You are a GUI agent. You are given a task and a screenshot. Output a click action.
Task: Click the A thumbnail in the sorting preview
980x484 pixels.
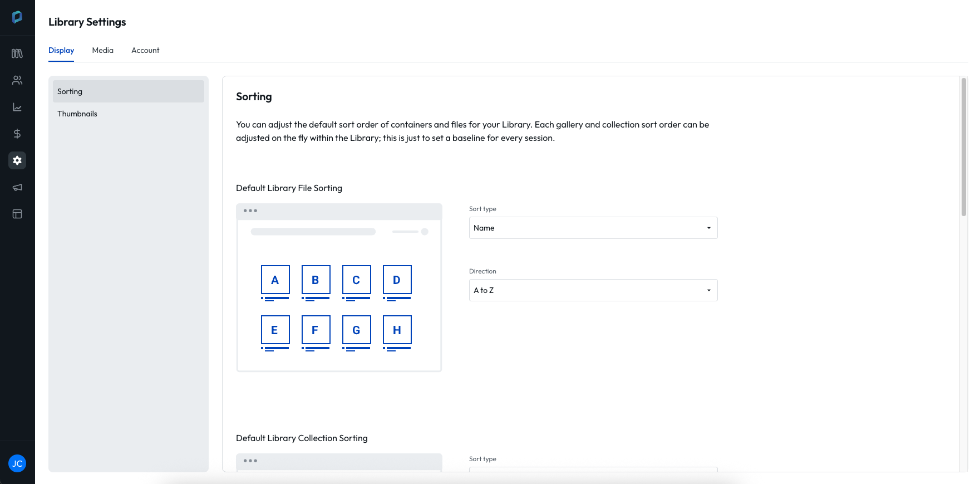(275, 280)
